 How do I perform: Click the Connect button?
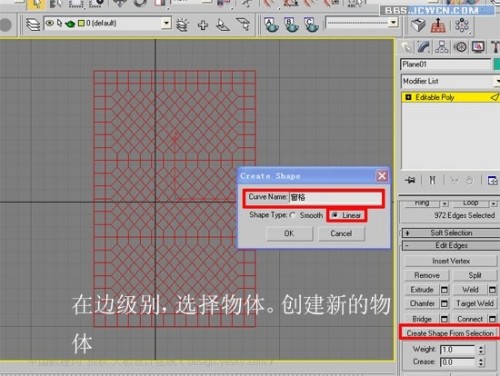pos(470,319)
